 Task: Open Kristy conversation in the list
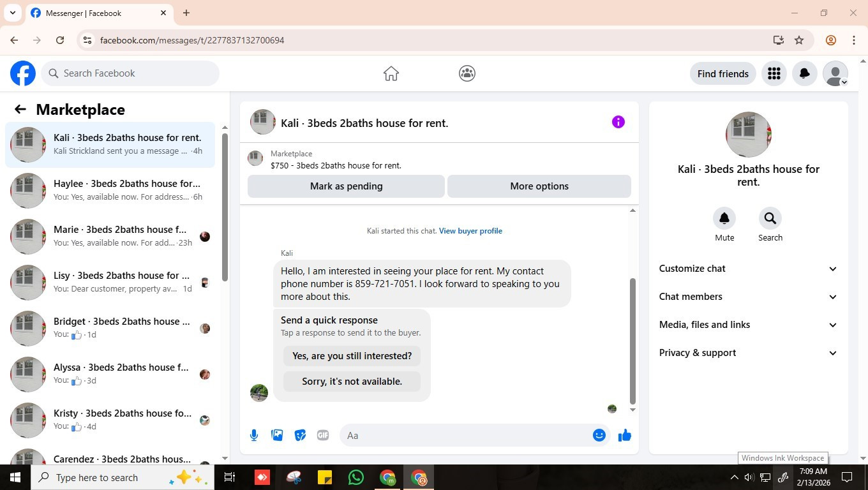tap(110, 420)
